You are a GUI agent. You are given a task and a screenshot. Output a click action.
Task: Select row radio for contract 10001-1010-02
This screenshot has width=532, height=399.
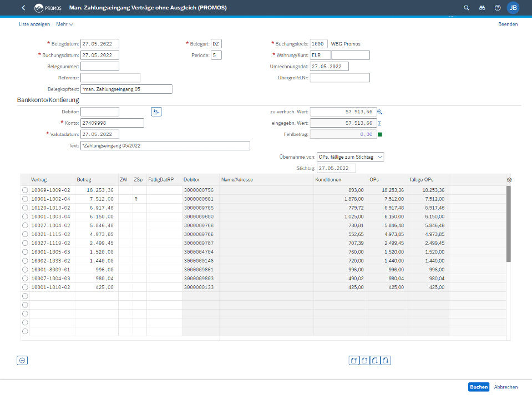click(24, 287)
